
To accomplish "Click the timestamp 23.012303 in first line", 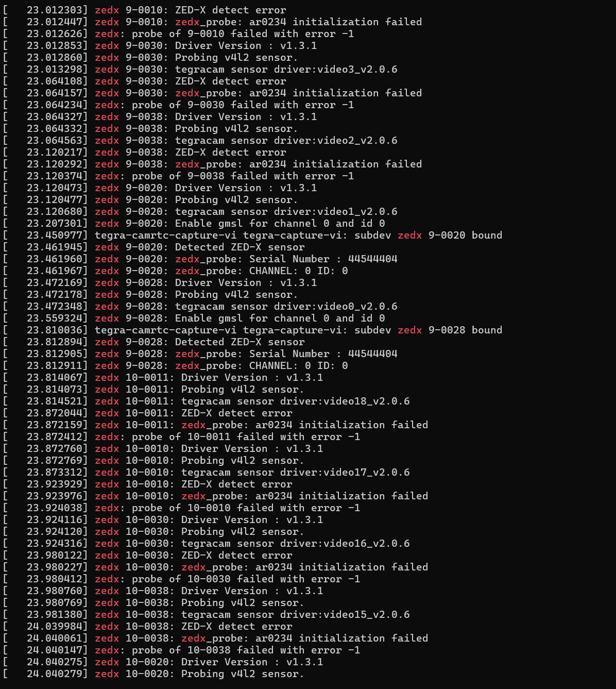I will coord(57,10).
